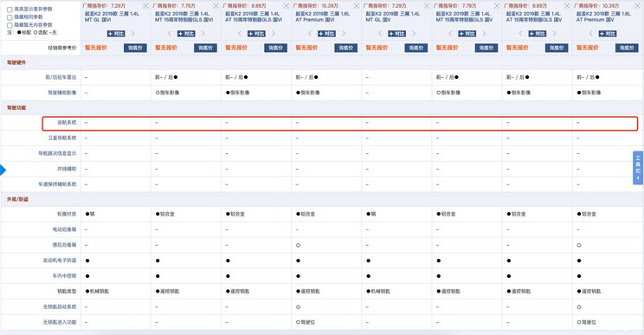Viewport: 644px width, 335px height.
Task: Add 10.39万 AT Premium 国VI to 对比
Action: tap(326, 34)
